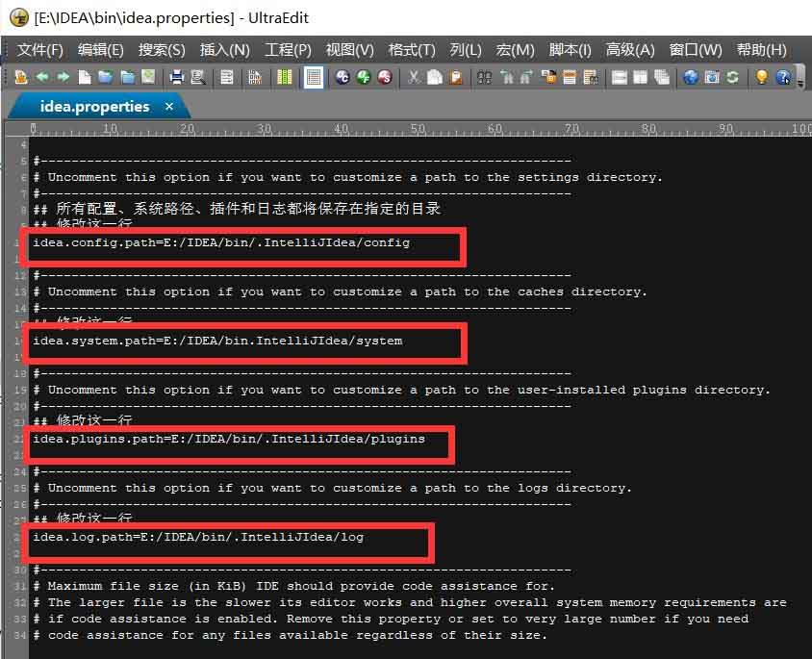
Task: Click the blue question mark help icon
Action: (783, 78)
